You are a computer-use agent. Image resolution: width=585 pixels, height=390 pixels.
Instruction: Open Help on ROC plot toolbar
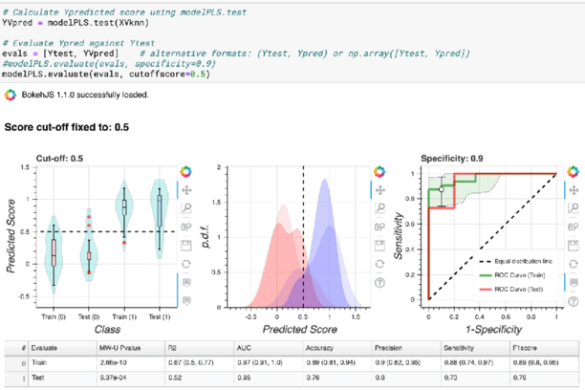(573, 301)
